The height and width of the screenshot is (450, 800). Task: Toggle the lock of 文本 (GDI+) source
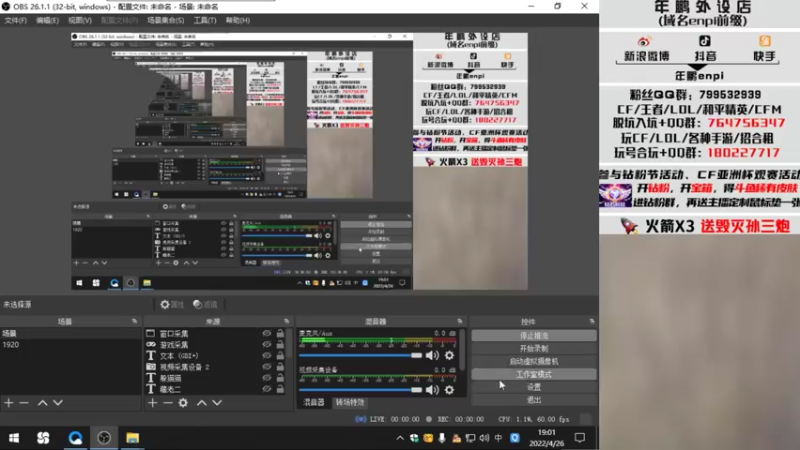[280, 356]
